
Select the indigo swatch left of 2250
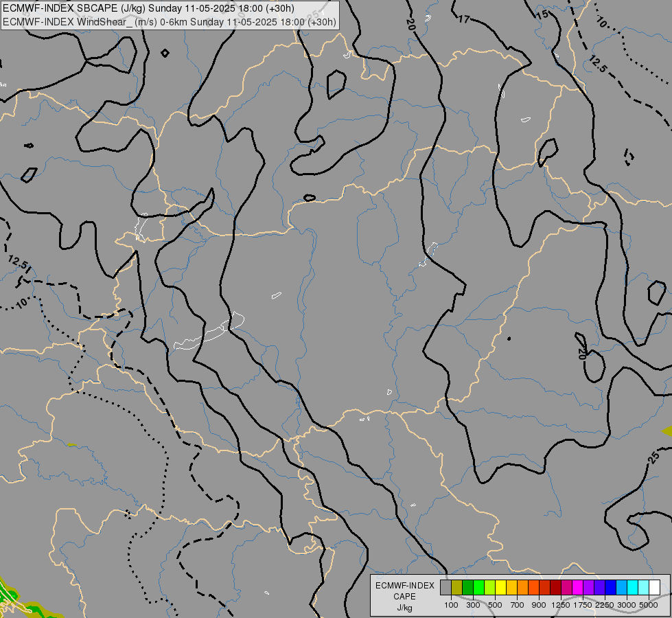599,588
